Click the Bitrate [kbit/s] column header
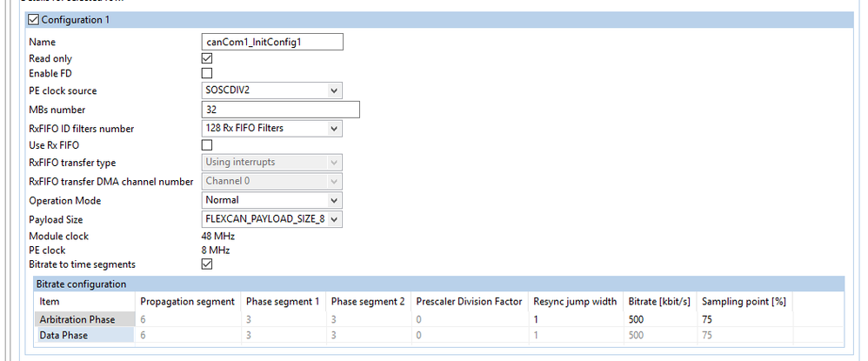Viewport: 868px width, 361px height. pos(659,301)
